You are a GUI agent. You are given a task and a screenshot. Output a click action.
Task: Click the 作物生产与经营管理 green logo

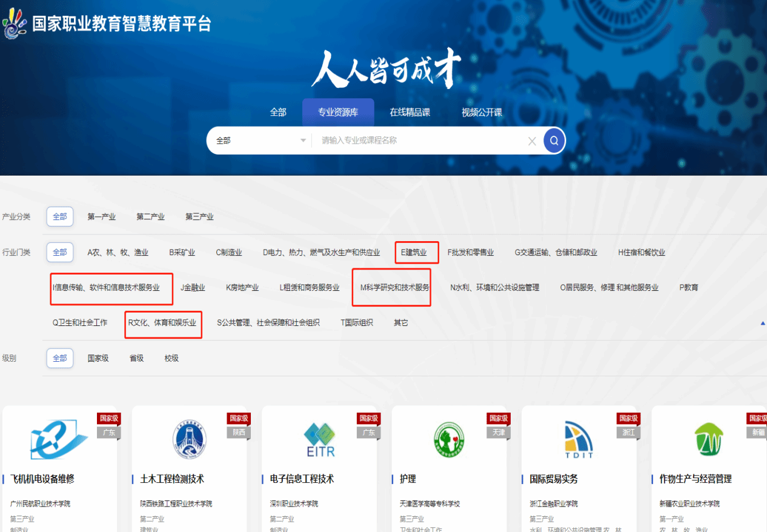[x=708, y=437]
